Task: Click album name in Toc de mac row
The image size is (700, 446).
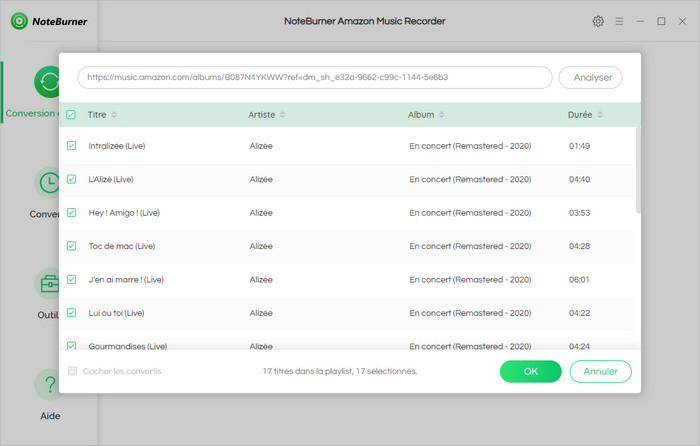Action: [471, 246]
